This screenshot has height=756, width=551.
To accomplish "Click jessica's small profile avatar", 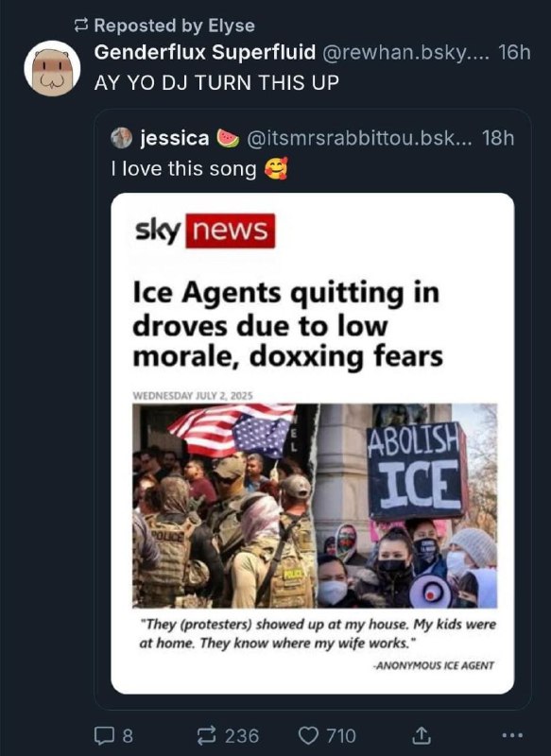I will (122, 138).
